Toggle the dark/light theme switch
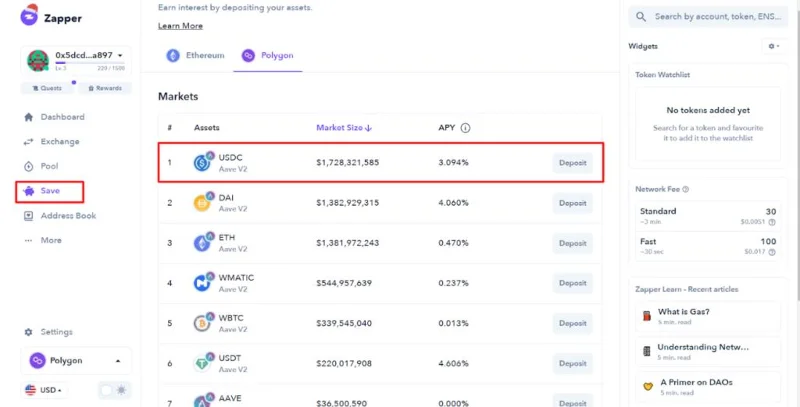 coord(114,390)
